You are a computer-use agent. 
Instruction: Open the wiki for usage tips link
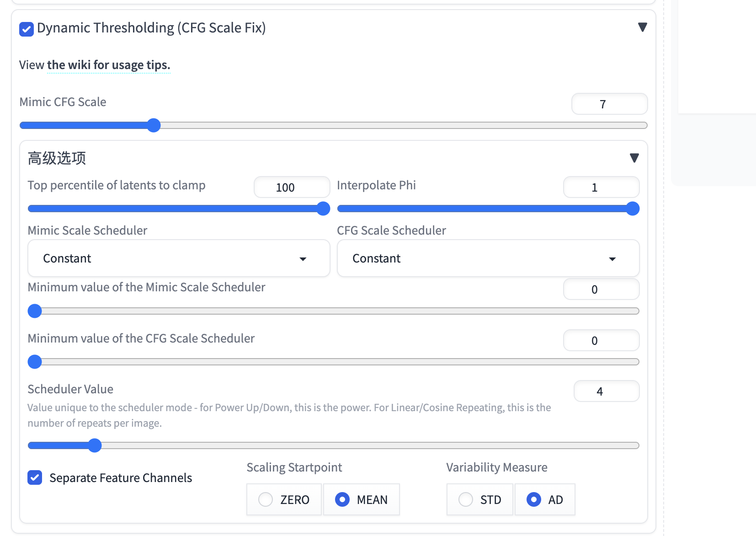pos(108,65)
